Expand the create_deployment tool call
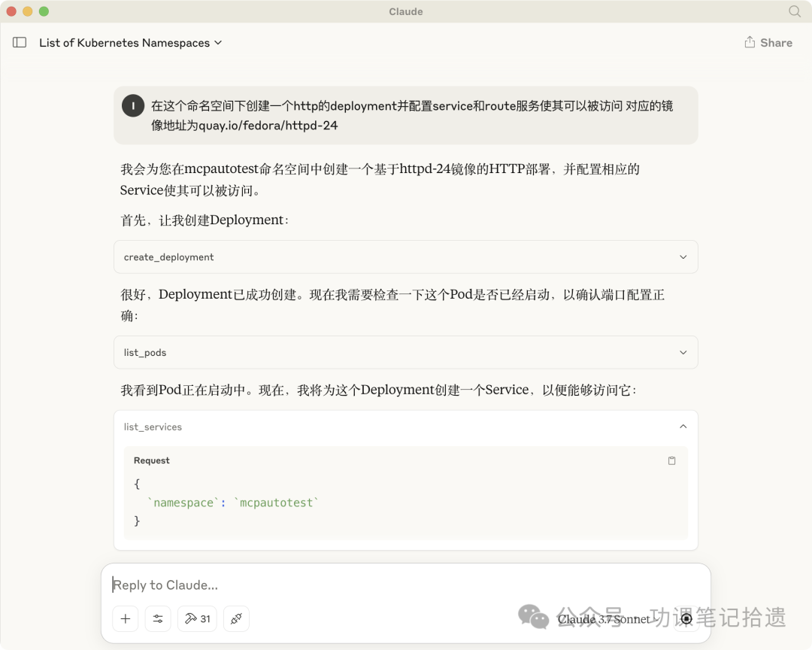 683,257
